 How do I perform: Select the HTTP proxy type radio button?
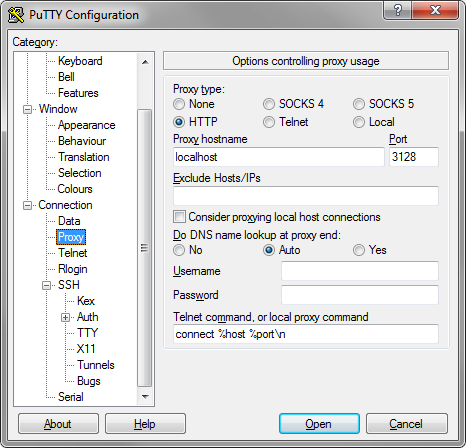click(x=179, y=122)
